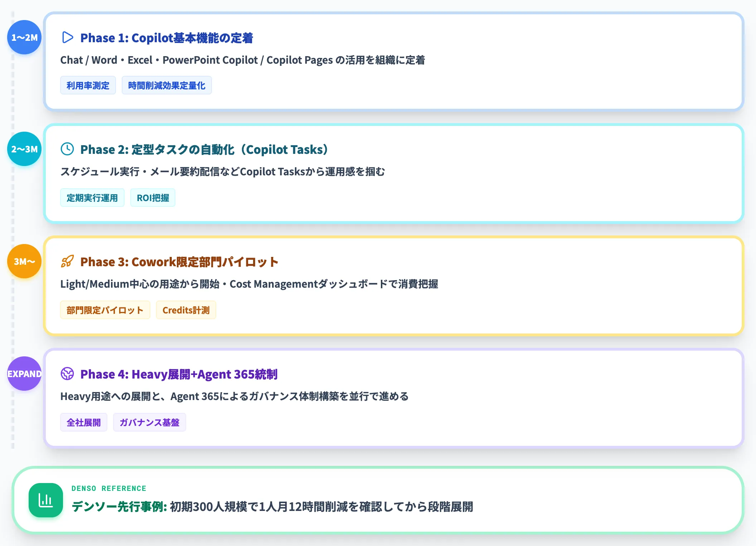Click the Phase 4: Heavy展開+Agent 365統制 heading
The width and height of the screenshot is (756, 546).
click(x=179, y=374)
